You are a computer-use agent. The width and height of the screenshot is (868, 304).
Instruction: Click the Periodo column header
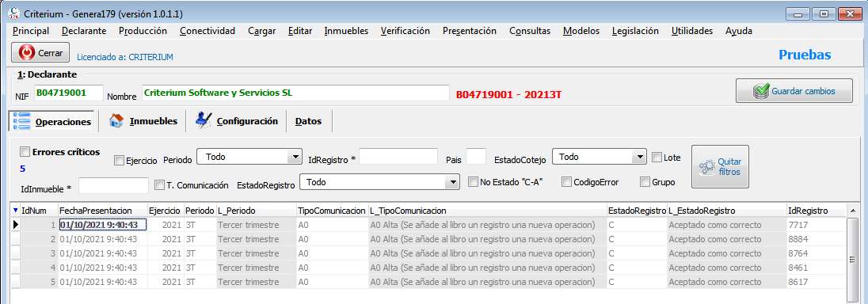click(200, 211)
